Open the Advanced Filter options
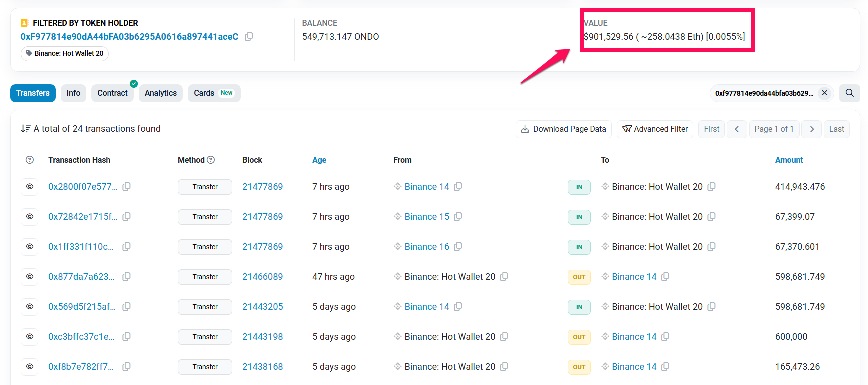 pyautogui.click(x=655, y=129)
